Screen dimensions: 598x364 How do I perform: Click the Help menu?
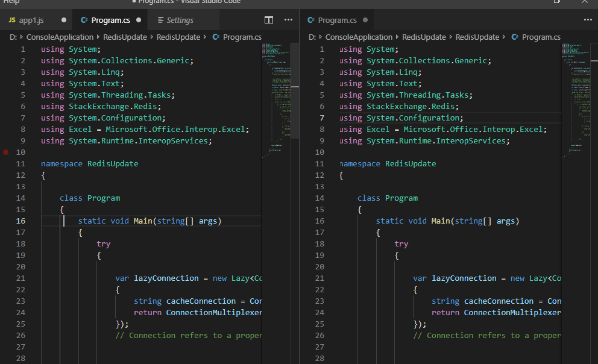coord(11,2)
